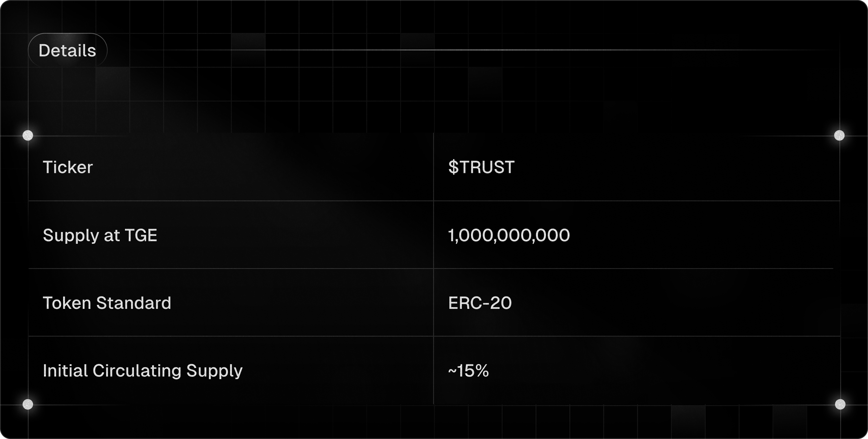Click the glowing dot at table's bottom-right corner
The height and width of the screenshot is (439, 868).
click(x=840, y=404)
